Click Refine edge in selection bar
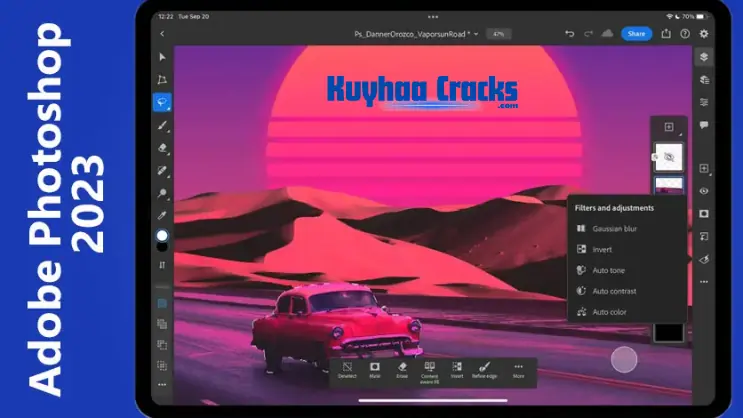The width and height of the screenshot is (743, 418). 486,371
